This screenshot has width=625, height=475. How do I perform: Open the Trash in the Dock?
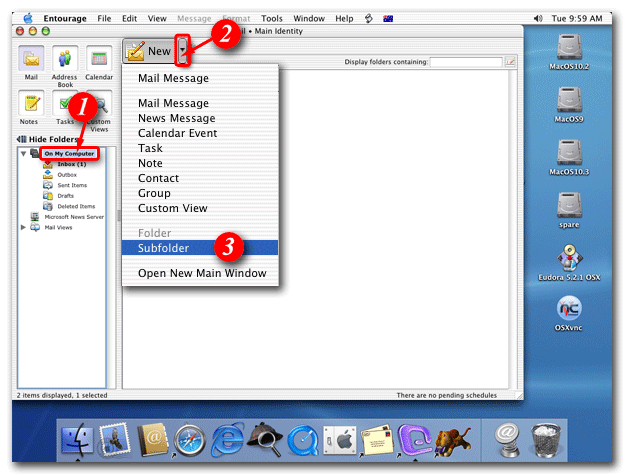(544, 438)
